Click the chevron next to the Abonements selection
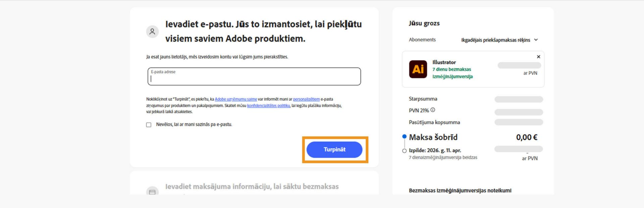644x208 pixels. pos(536,40)
